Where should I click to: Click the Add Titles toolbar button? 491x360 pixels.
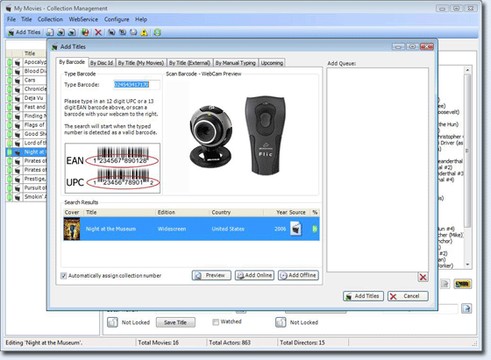[x=24, y=32]
